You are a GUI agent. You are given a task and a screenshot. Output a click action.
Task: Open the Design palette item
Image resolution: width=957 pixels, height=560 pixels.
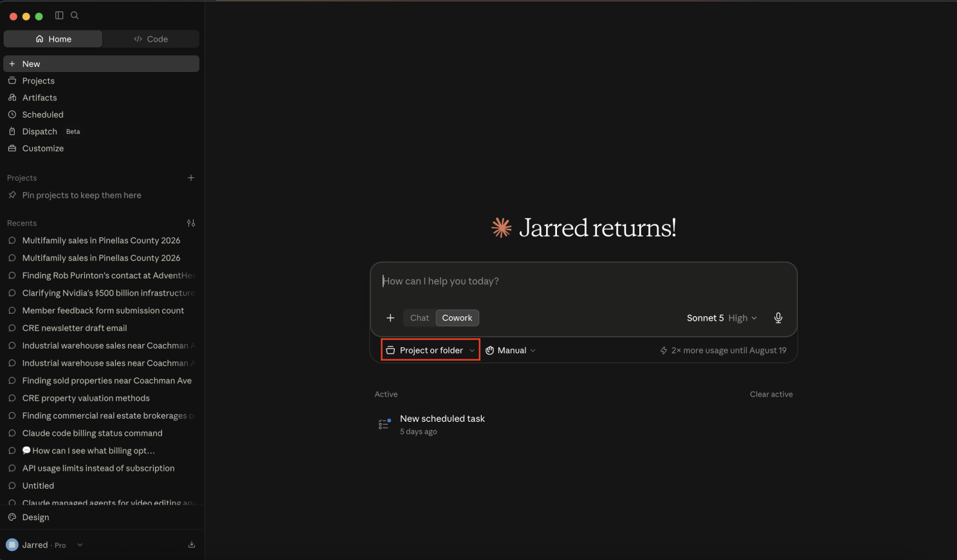102,518
